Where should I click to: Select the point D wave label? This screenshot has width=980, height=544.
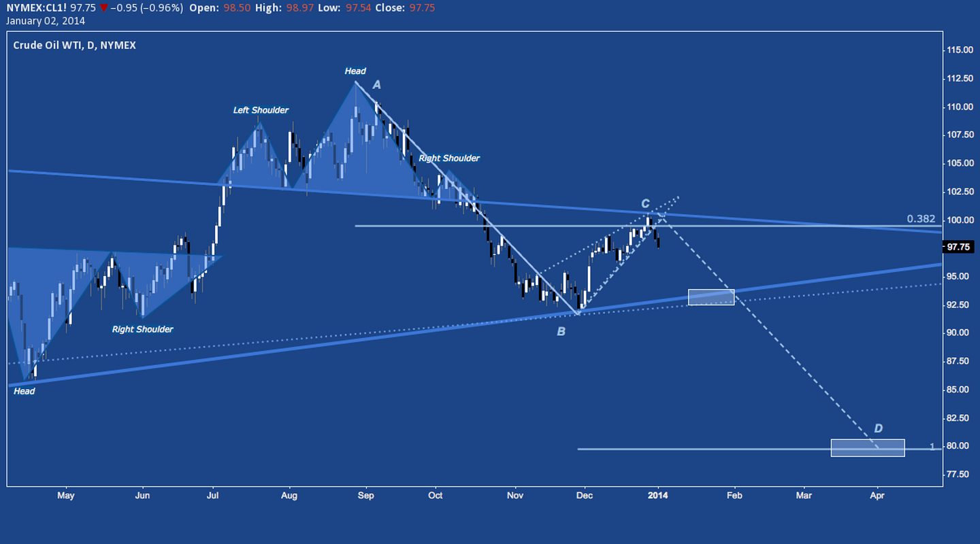click(879, 428)
